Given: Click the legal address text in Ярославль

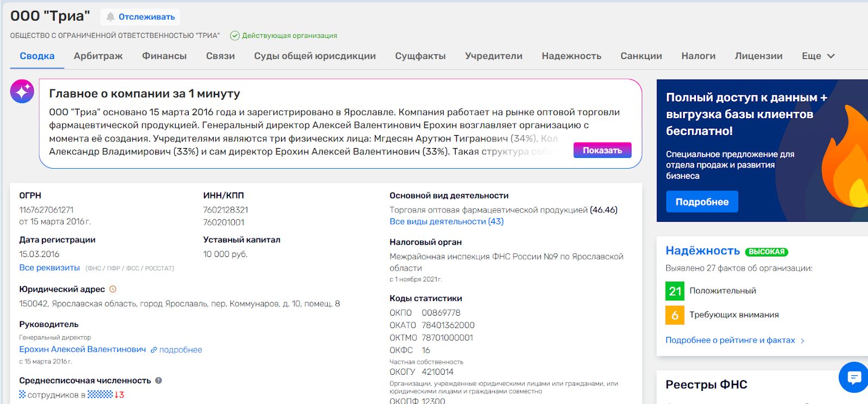Looking at the screenshot, I should [180, 304].
